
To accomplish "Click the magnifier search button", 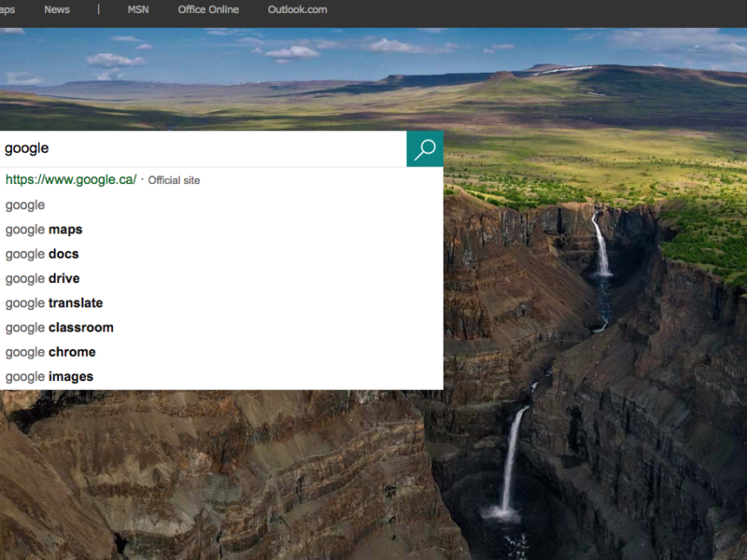I will pyautogui.click(x=425, y=149).
